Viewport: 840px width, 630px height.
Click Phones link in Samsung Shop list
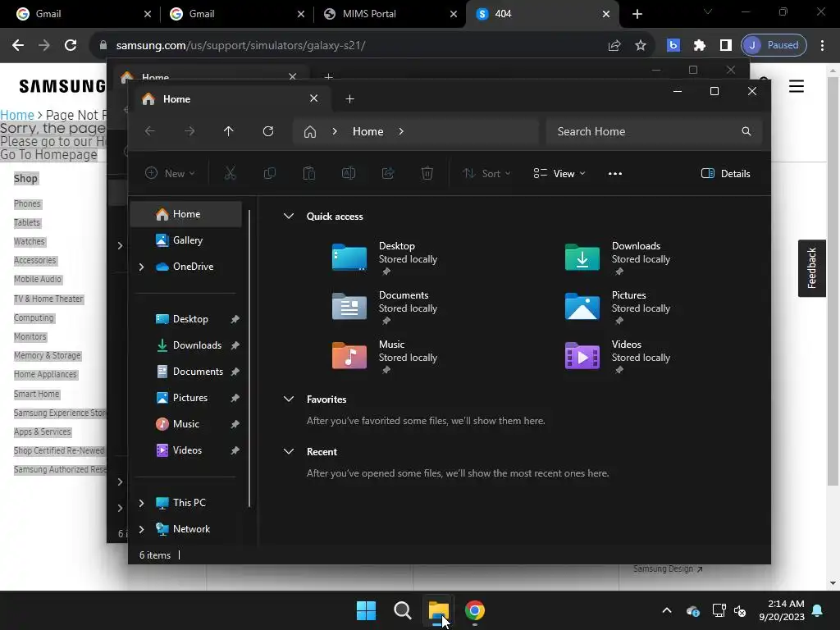pos(27,203)
